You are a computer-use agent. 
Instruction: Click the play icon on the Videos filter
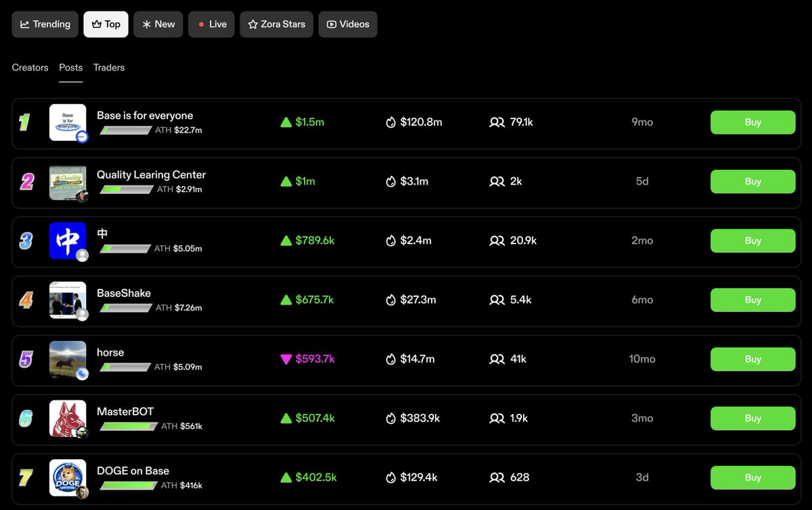[331, 24]
